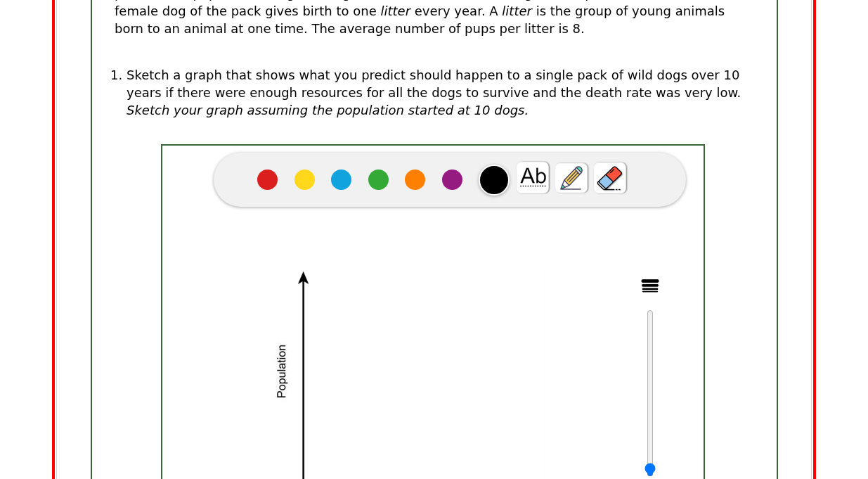The width and height of the screenshot is (868, 479).
Task: Set drawing color to orange
Action: click(415, 179)
